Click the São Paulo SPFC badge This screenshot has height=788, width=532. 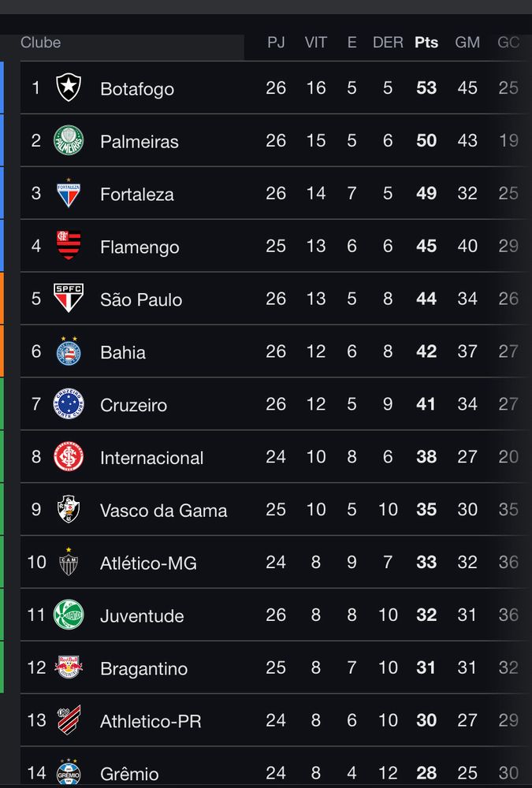pyautogui.click(x=69, y=298)
